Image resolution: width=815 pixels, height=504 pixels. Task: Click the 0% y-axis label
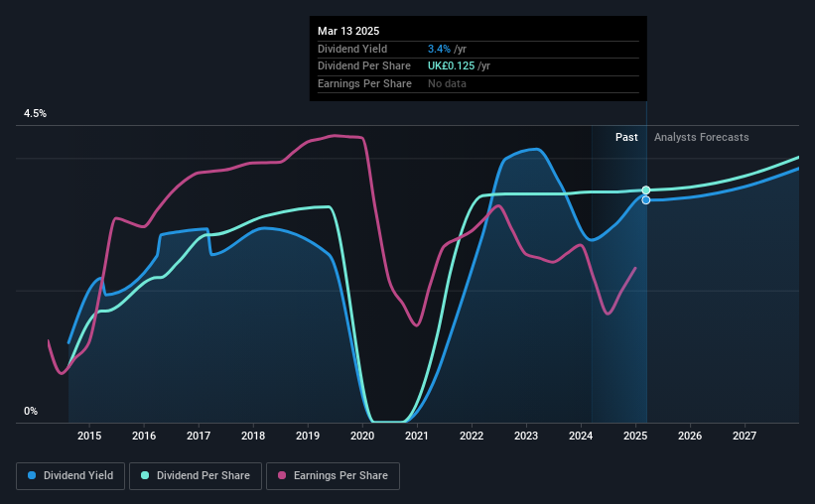31,411
